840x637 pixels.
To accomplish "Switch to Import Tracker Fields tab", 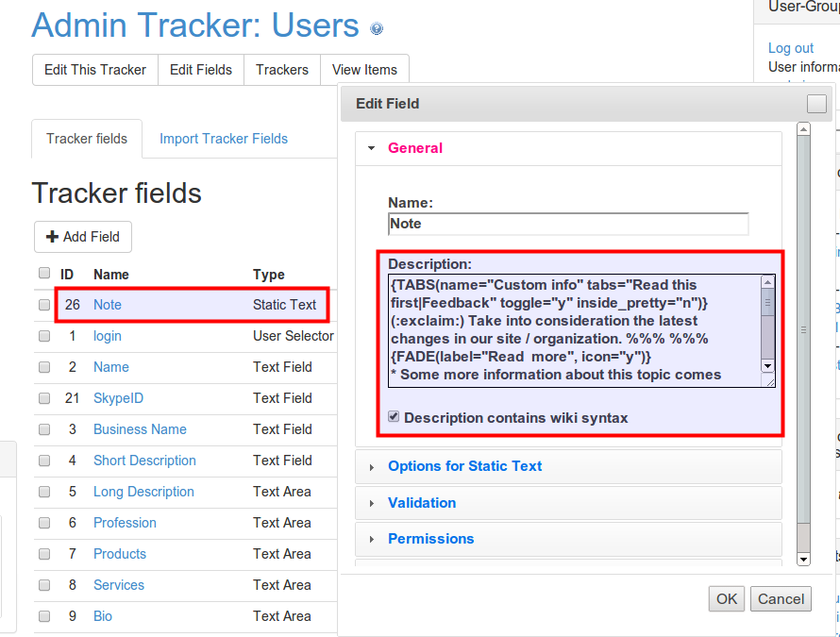I will point(224,139).
